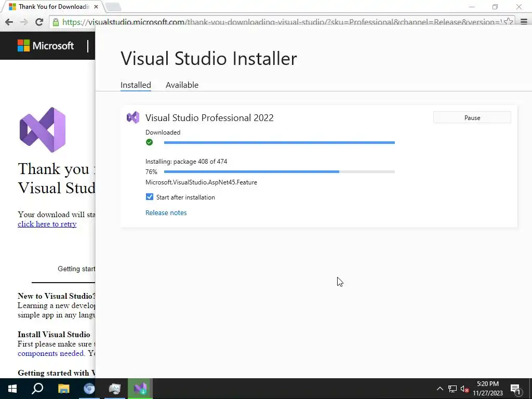Screen dimensions: 532x399
Task: Click the Microsoft logo in the webpage header
Action: 46,46
